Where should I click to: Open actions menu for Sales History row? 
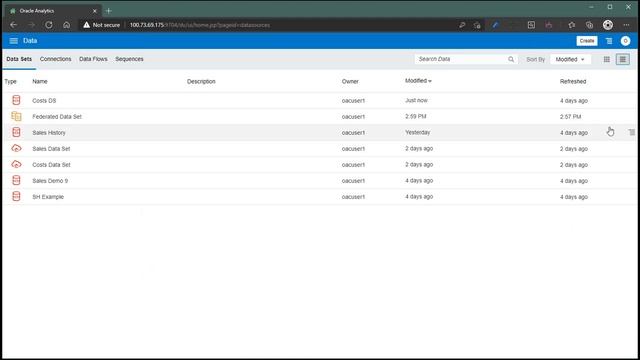click(x=631, y=132)
